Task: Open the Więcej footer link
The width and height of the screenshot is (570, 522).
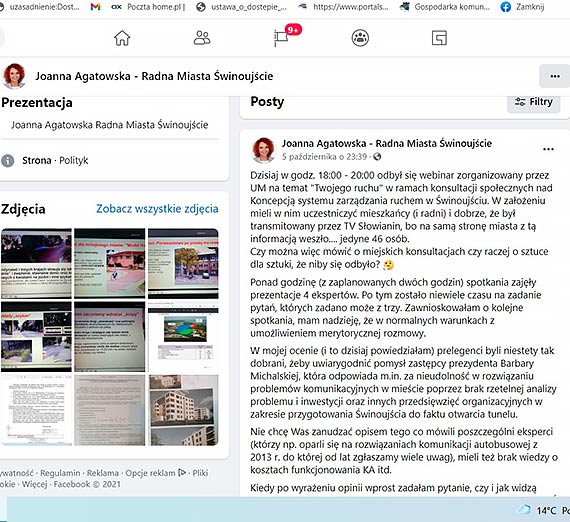Action: [35, 484]
